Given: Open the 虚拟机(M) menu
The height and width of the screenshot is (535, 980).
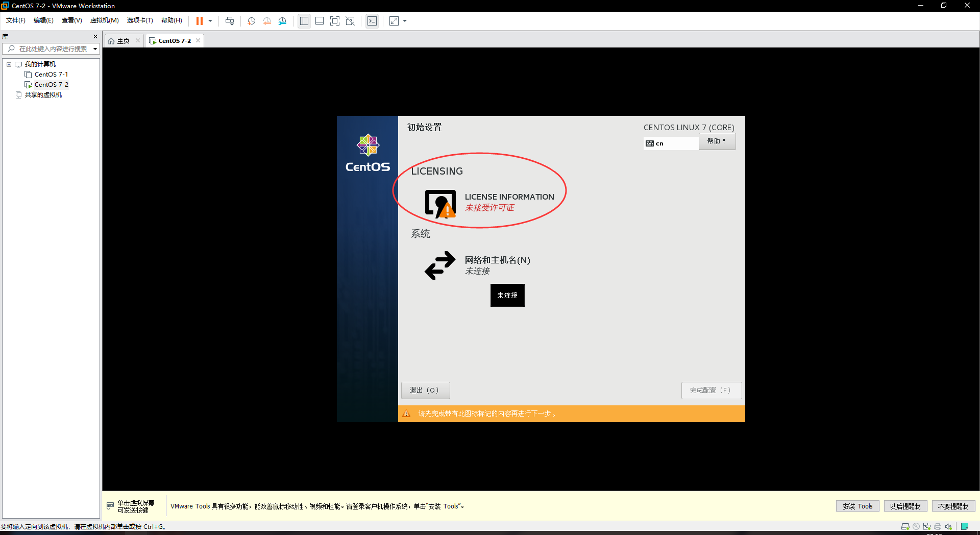Looking at the screenshot, I should [x=104, y=20].
